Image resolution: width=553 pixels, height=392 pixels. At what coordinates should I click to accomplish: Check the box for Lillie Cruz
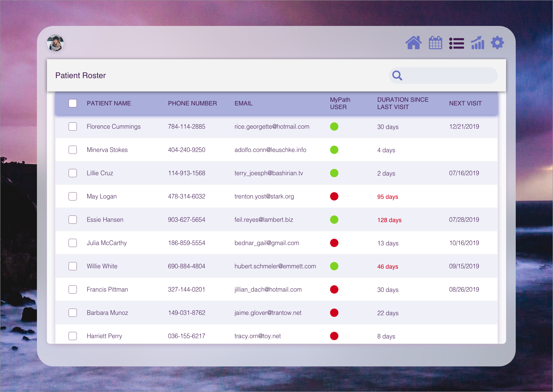point(73,173)
